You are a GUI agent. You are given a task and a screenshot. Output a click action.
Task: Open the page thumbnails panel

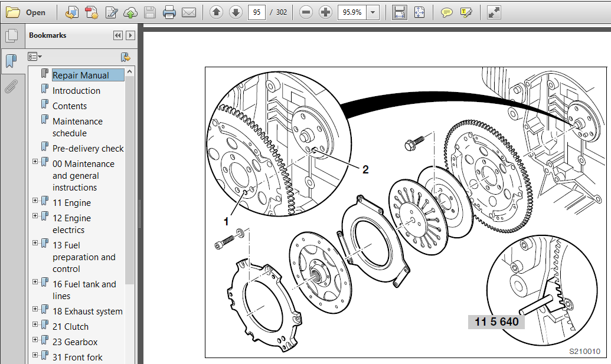coord(12,36)
